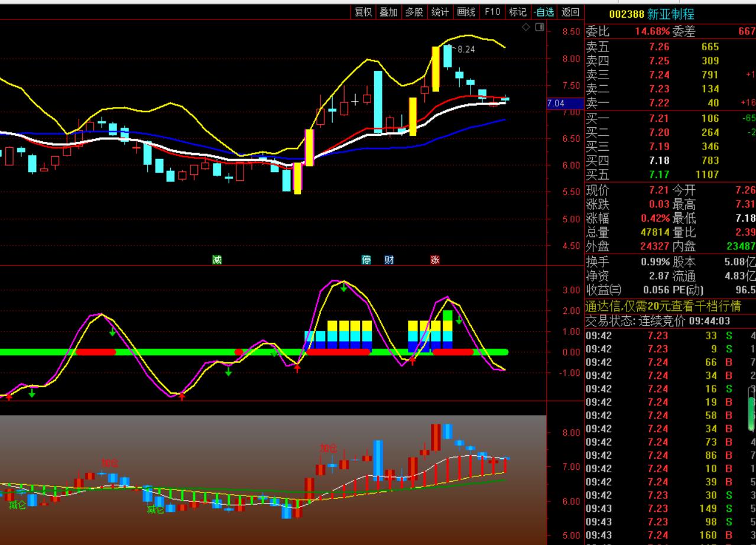Click the 卖二 price 7.23
Viewport: 756px width, 545px height.
coord(659,89)
